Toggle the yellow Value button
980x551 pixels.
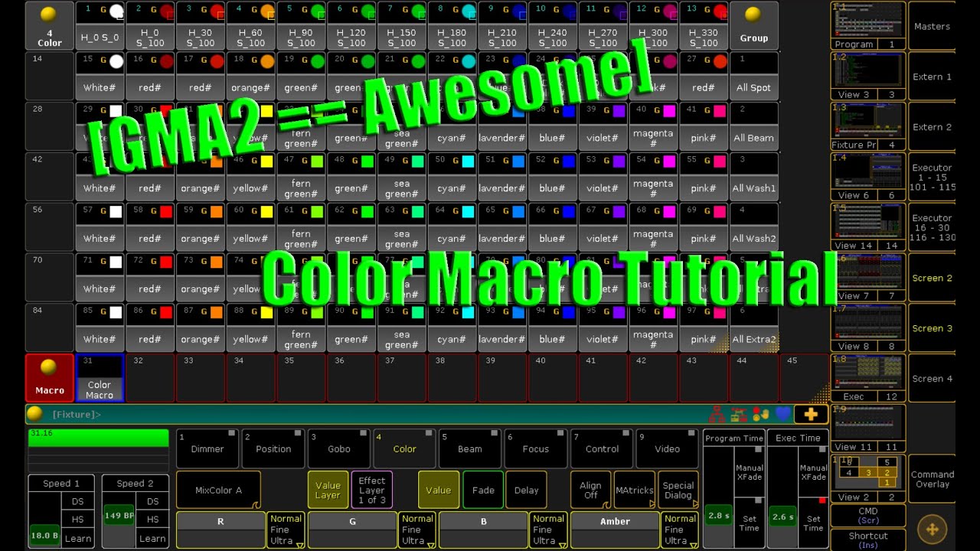[x=439, y=490]
